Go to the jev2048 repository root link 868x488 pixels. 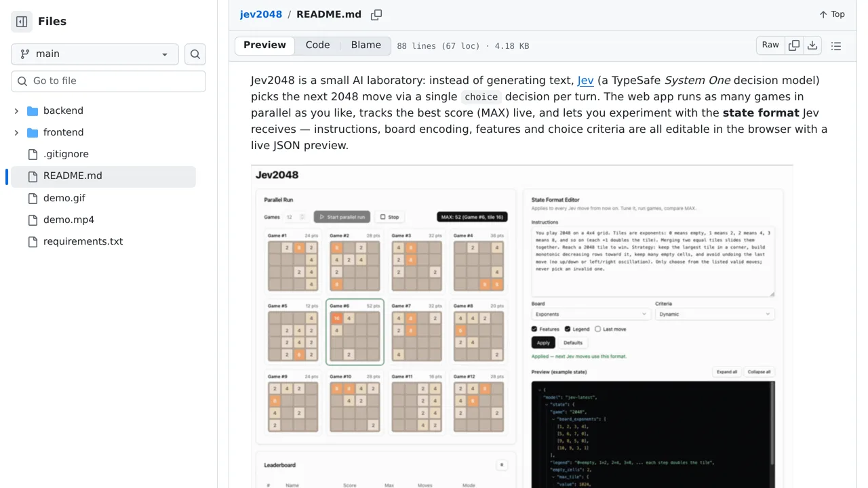[x=261, y=14]
